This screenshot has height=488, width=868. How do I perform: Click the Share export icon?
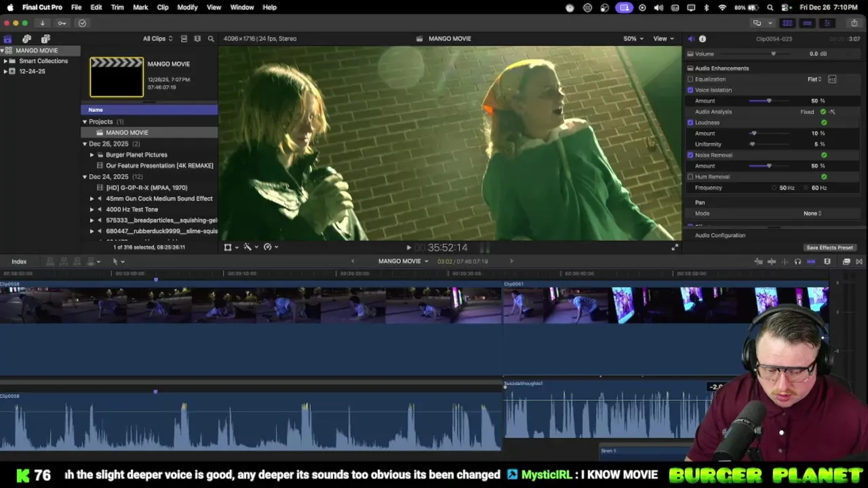(854, 23)
